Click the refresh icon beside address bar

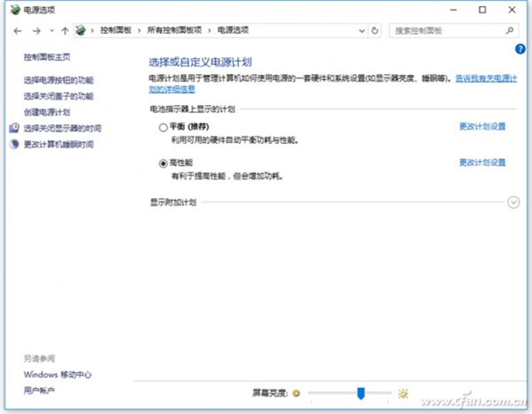(375, 31)
